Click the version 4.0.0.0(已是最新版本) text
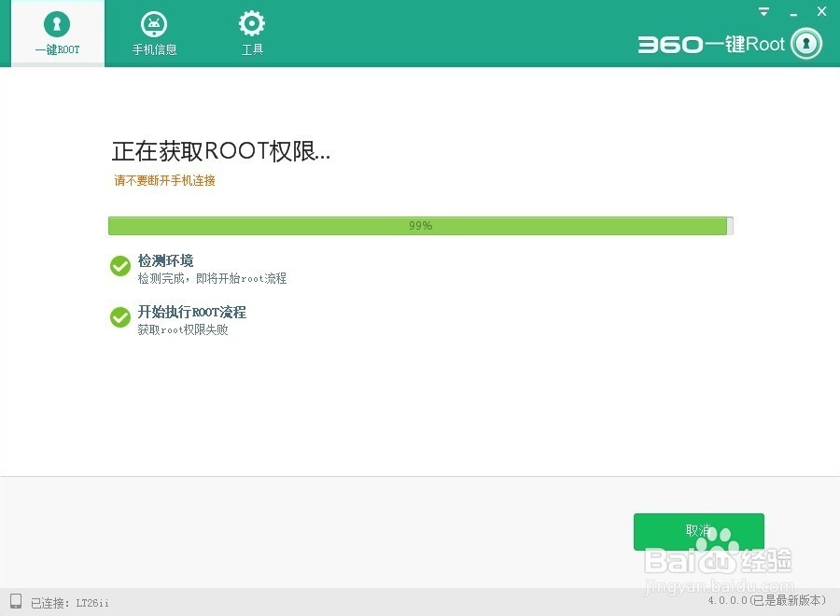Viewport: 840px width, 616px height. 767,600
